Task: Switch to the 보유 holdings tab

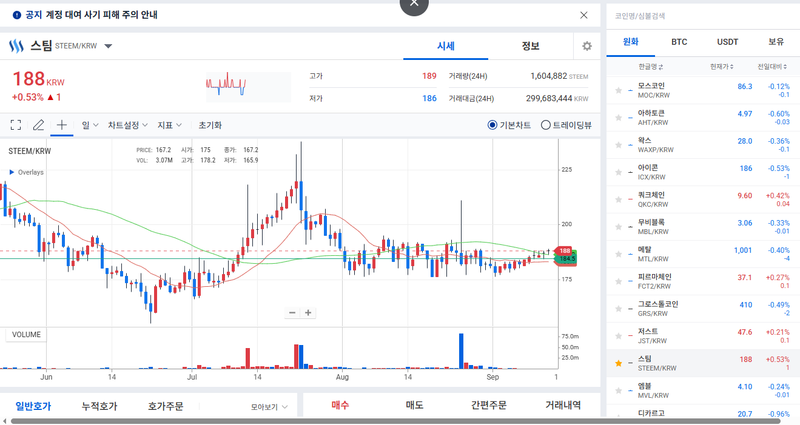Action: 776,42
